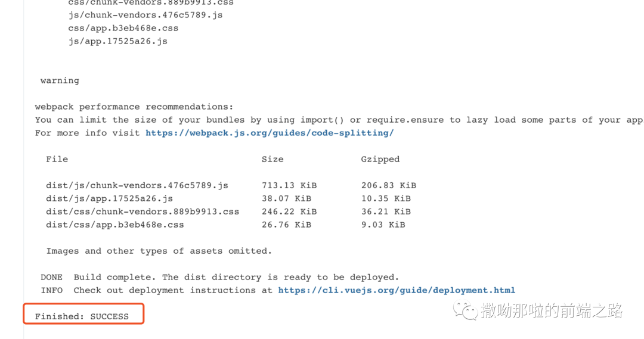Click the WeChat logo in the watermark

tap(466, 310)
